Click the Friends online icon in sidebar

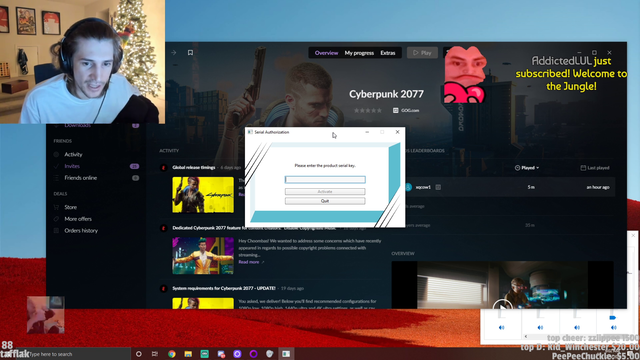(x=56, y=178)
